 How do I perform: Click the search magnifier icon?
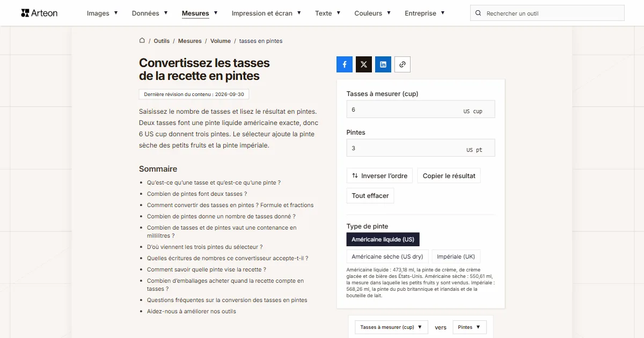479,13
